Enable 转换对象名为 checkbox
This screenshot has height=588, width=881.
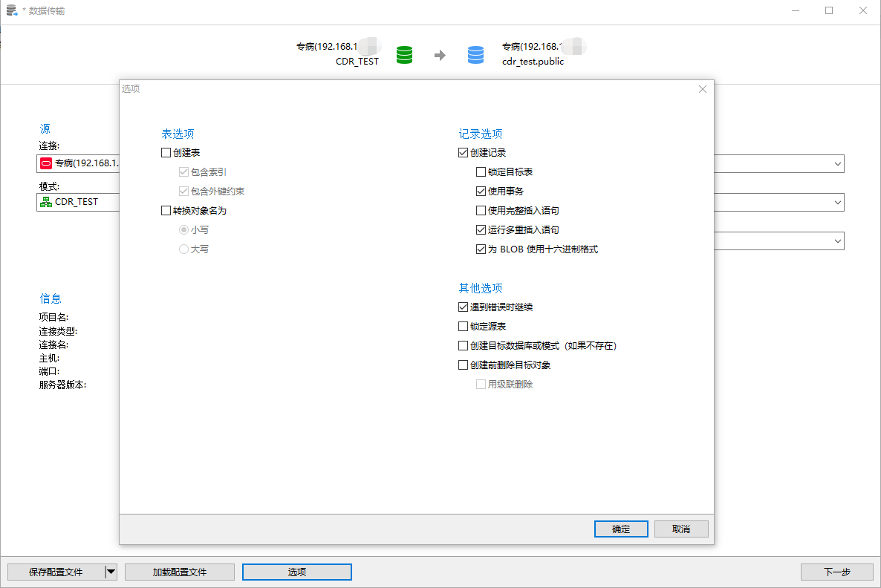tap(166, 211)
